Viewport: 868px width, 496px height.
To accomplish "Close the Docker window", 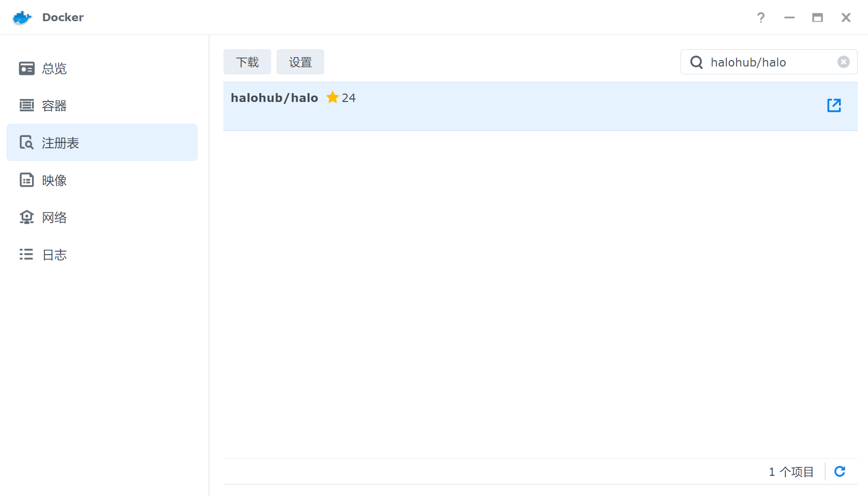I will (846, 18).
